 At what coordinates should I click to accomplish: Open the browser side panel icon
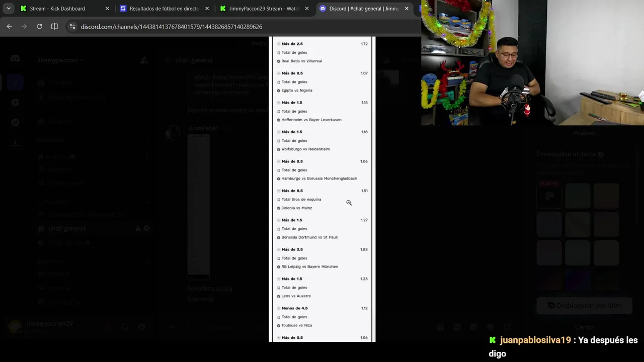click(54, 26)
